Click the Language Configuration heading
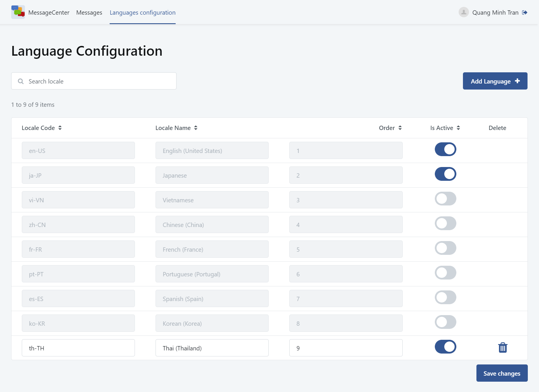Screen dimensions: 539x392 coord(87,51)
